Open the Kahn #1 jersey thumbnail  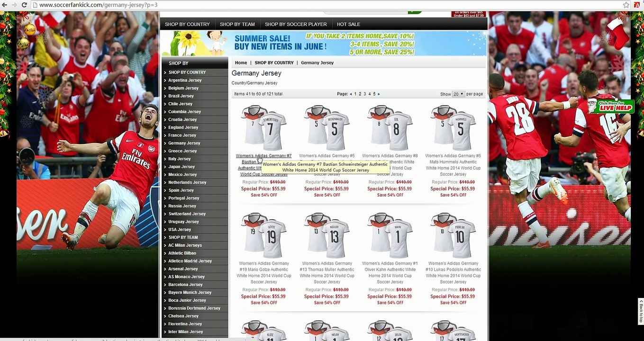click(390, 235)
